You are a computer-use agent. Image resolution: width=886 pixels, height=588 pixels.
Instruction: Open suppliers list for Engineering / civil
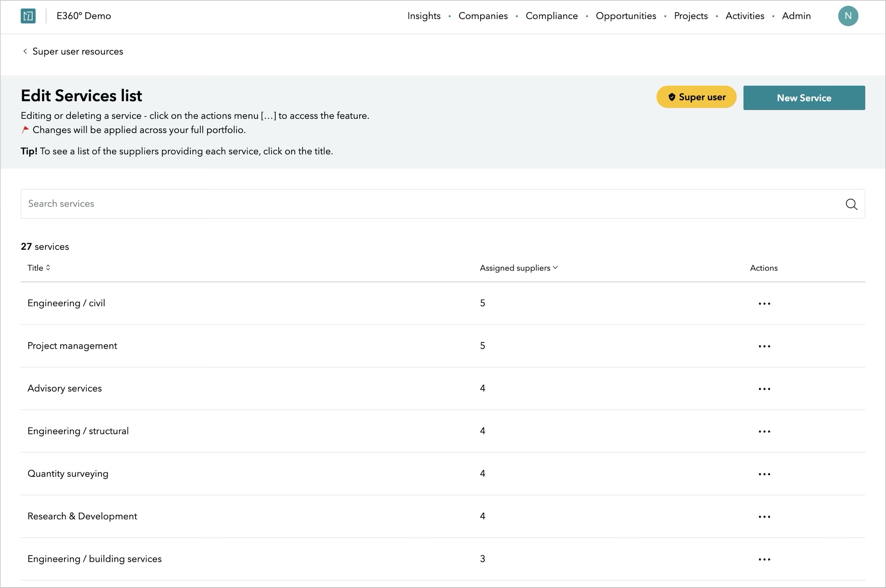point(66,303)
